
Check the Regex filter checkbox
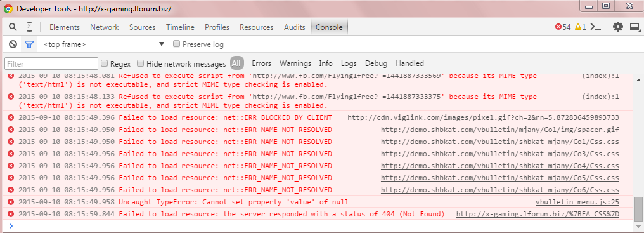(105, 63)
